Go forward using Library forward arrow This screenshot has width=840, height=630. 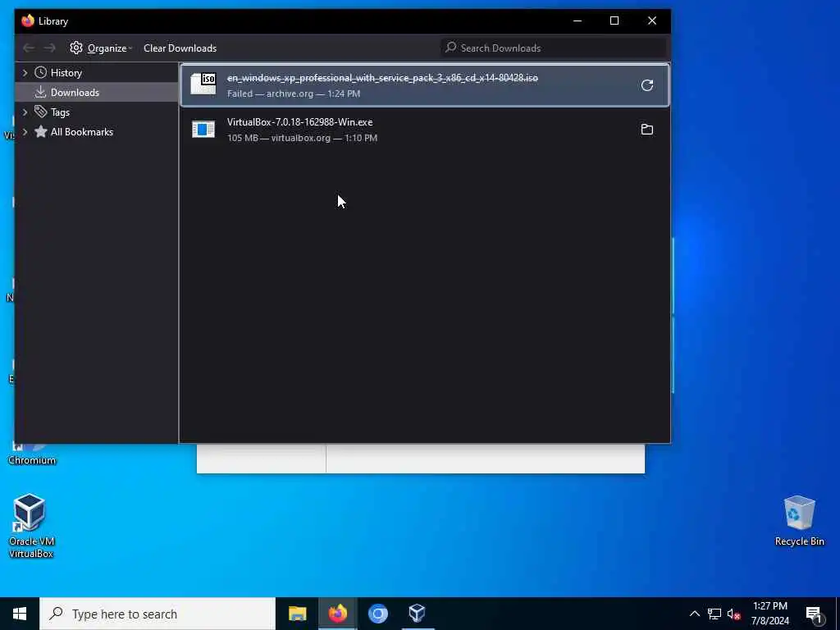pos(49,48)
